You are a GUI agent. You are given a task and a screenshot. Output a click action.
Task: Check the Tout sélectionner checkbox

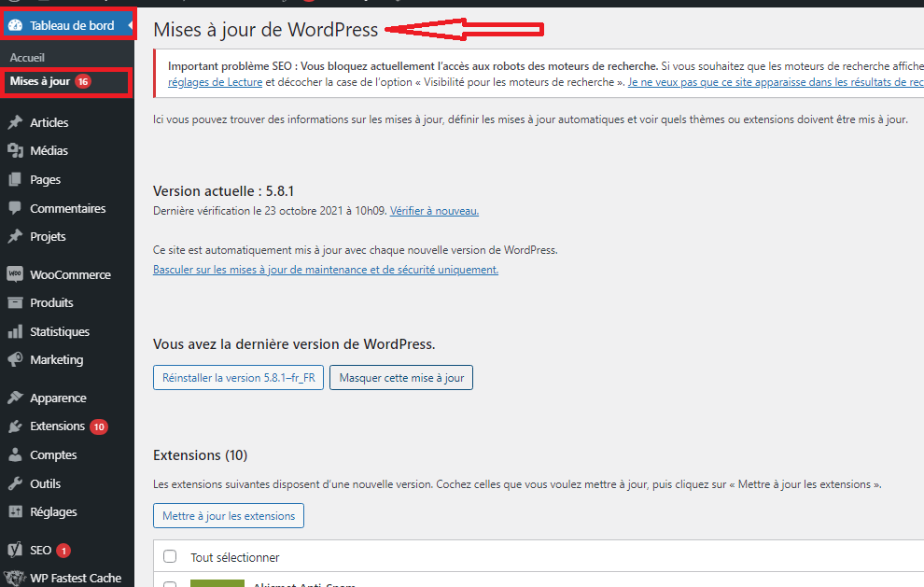point(170,556)
